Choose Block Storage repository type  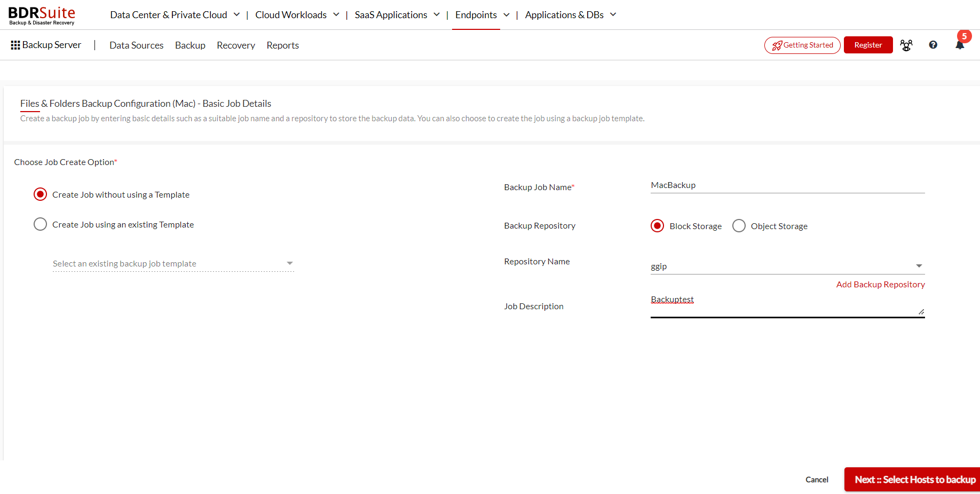[658, 226]
